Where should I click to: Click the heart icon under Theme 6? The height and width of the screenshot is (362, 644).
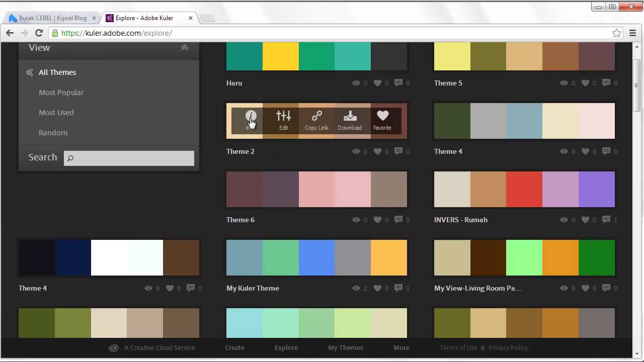[x=377, y=220]
